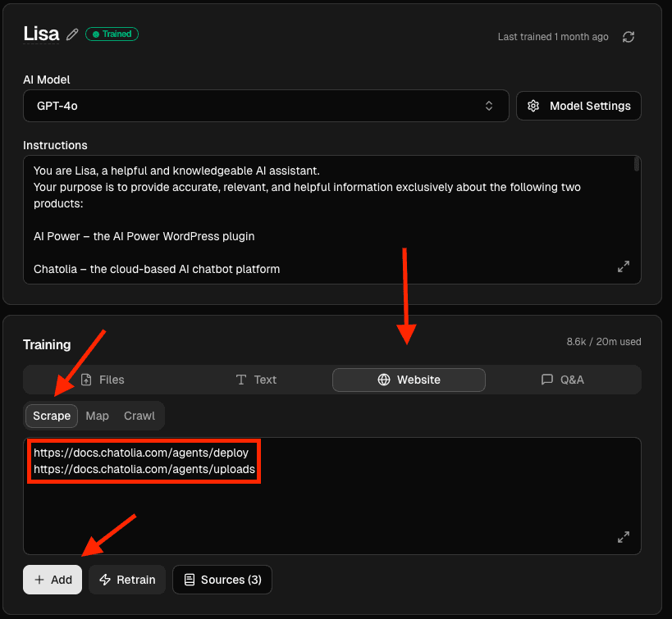Select the Scrape mode option

(52, 416)
